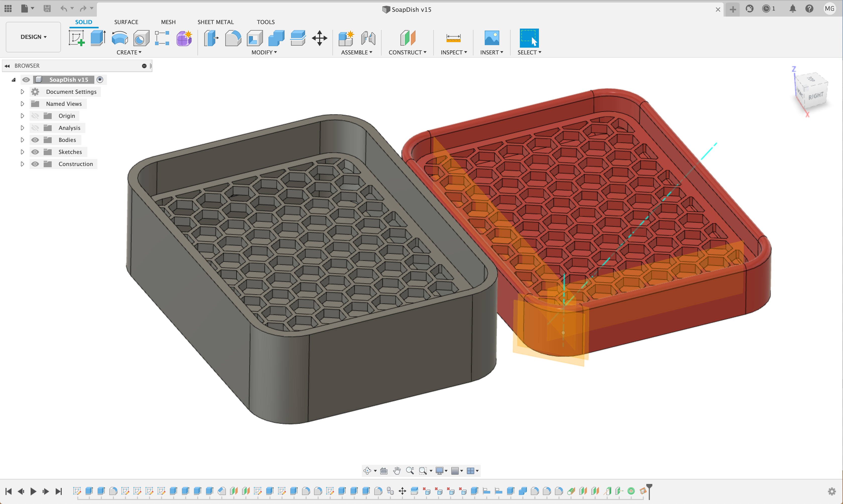Click the Measure tool under Inspect
The width and height of the screenshot is (843, 504).
(x=453, y=38)
